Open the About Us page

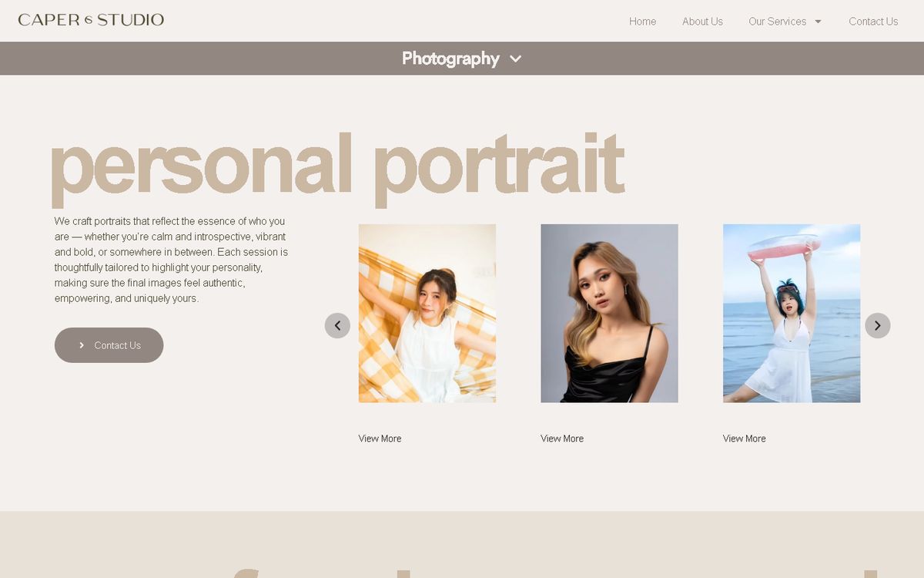pyautogui.click(x=702, y=22)
